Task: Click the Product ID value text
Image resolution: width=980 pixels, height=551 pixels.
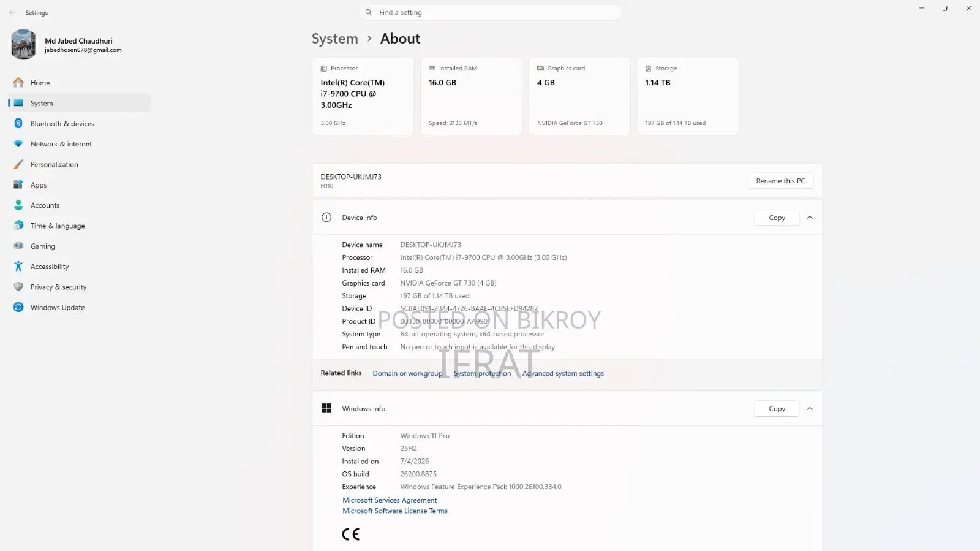Action: [444, 321]
